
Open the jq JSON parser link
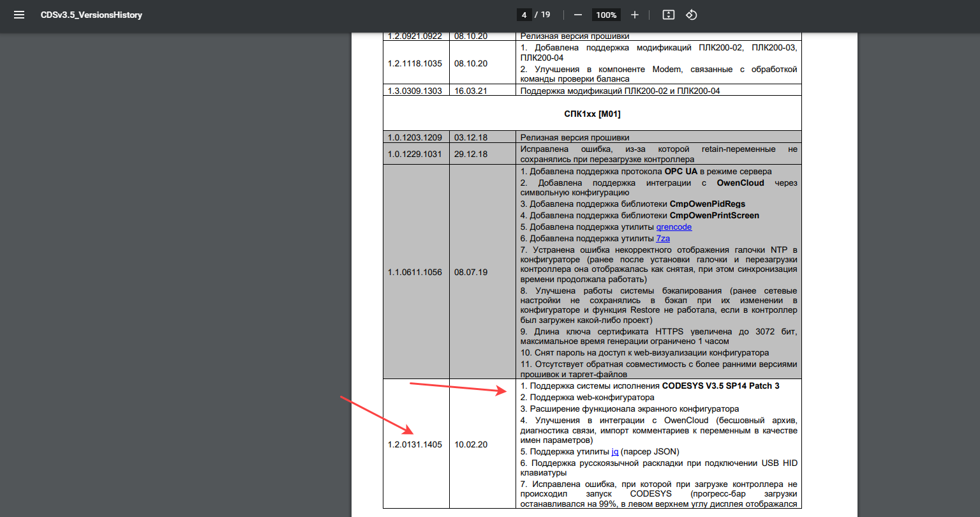click(615, 452)
